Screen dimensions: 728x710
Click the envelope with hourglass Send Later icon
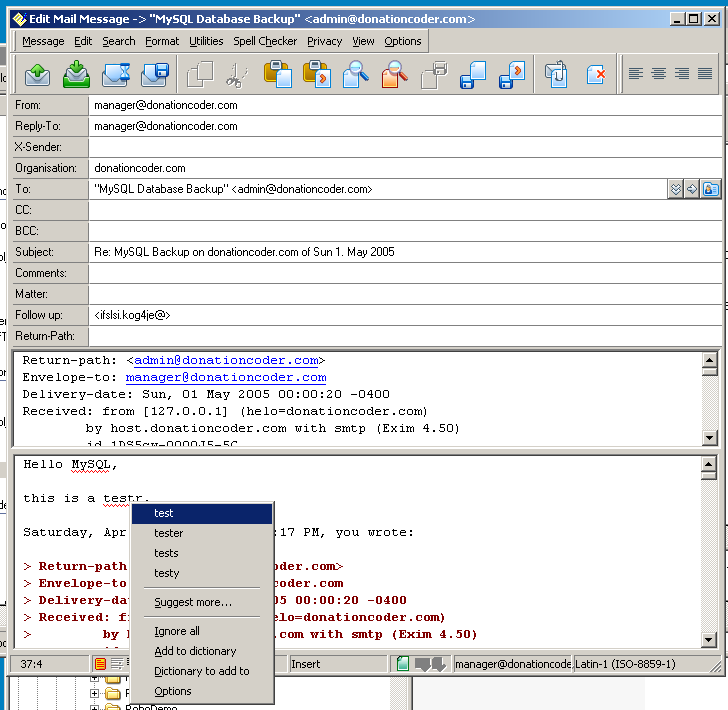[116, 74]
